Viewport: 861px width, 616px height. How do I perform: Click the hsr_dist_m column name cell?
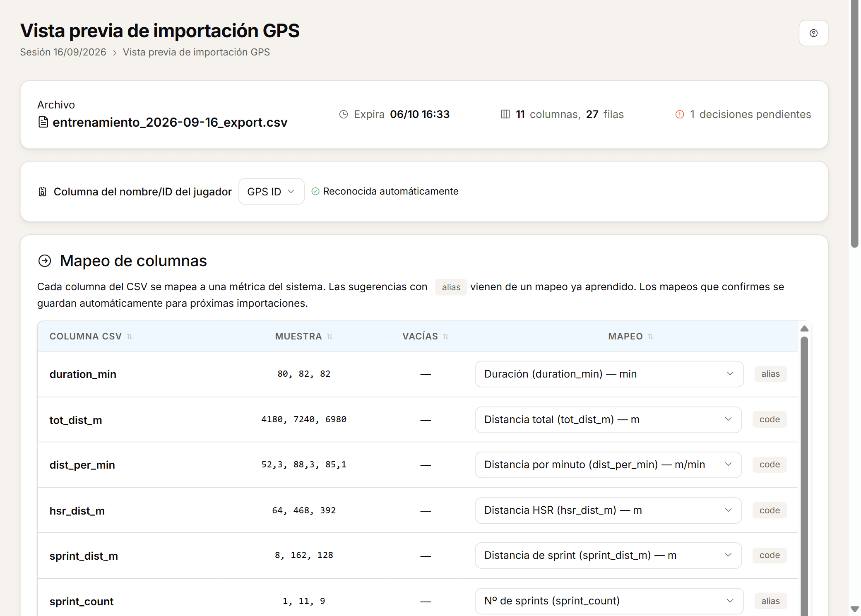(x=77, y=511)
